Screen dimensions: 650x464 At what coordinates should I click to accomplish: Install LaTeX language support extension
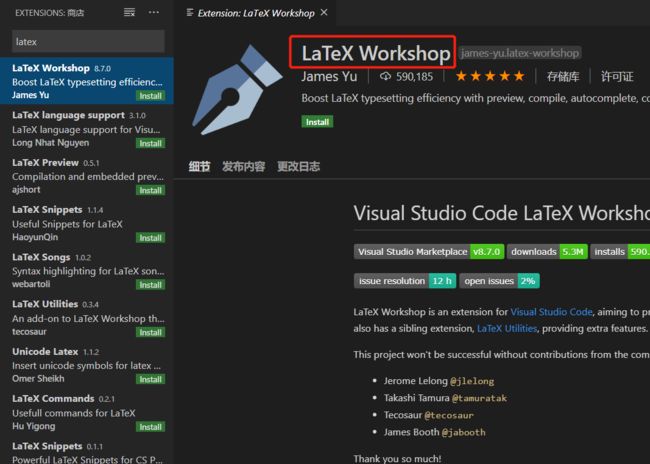point(150,143)
